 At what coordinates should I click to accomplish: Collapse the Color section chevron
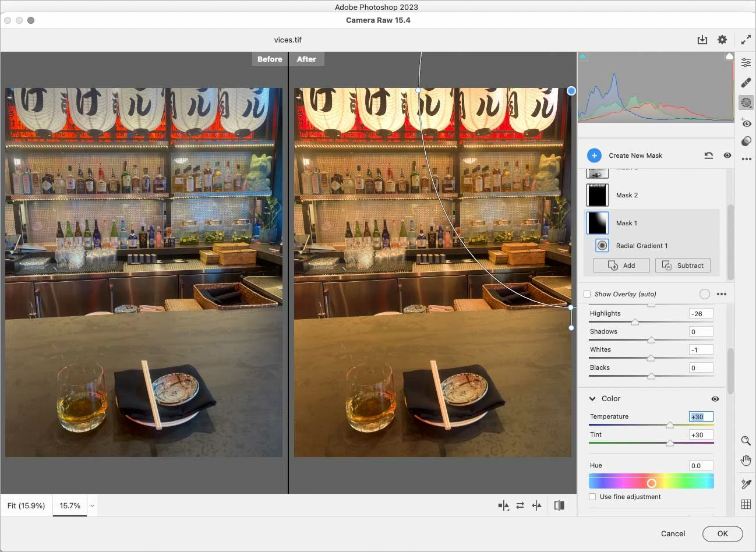tap(592, 399)
